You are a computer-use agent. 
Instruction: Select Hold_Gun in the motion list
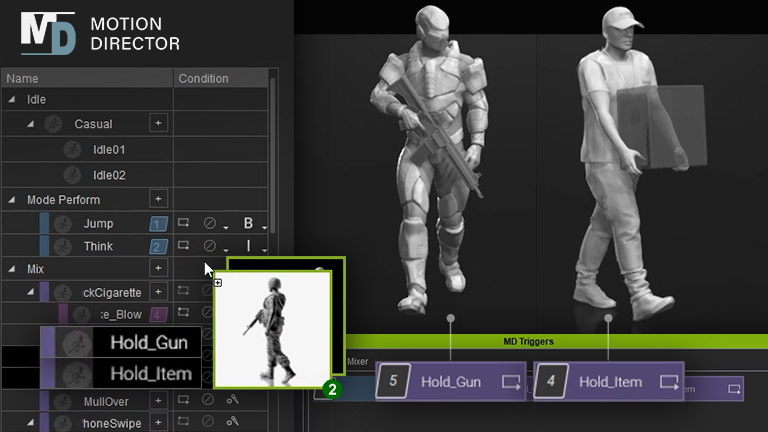point(149,343)
